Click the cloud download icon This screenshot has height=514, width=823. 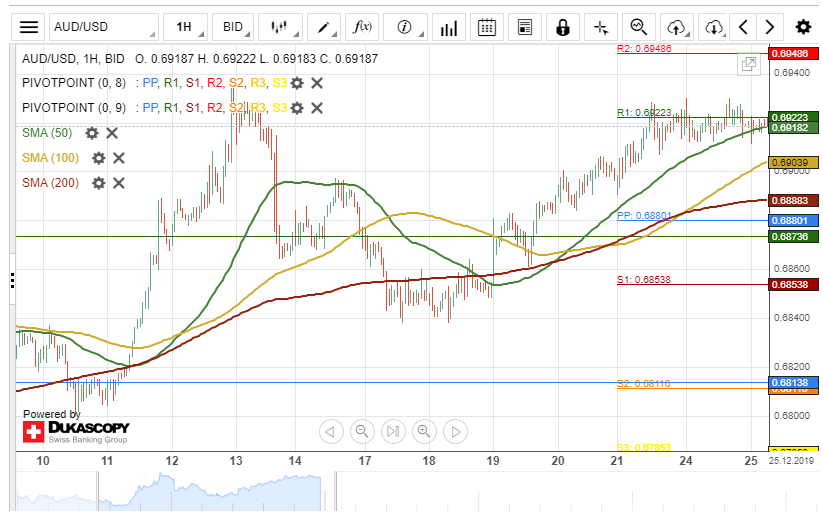click(713, 27)
